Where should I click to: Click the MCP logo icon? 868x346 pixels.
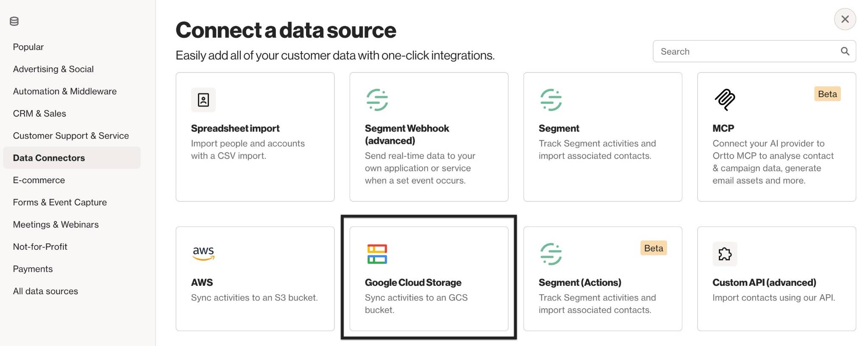tap(725, 100)
